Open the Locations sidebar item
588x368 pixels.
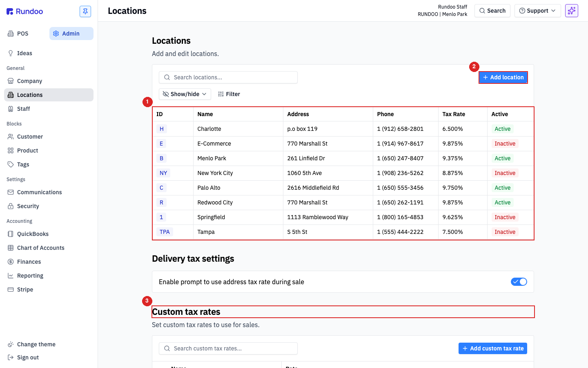point(49,95)
